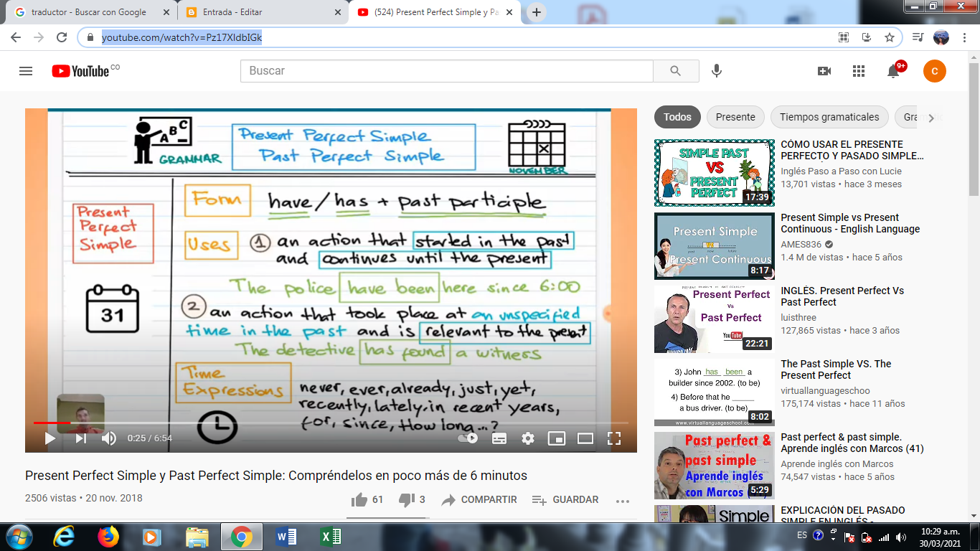Reload the page
This screenshot has height=551, width=980.
click(62, 37)
